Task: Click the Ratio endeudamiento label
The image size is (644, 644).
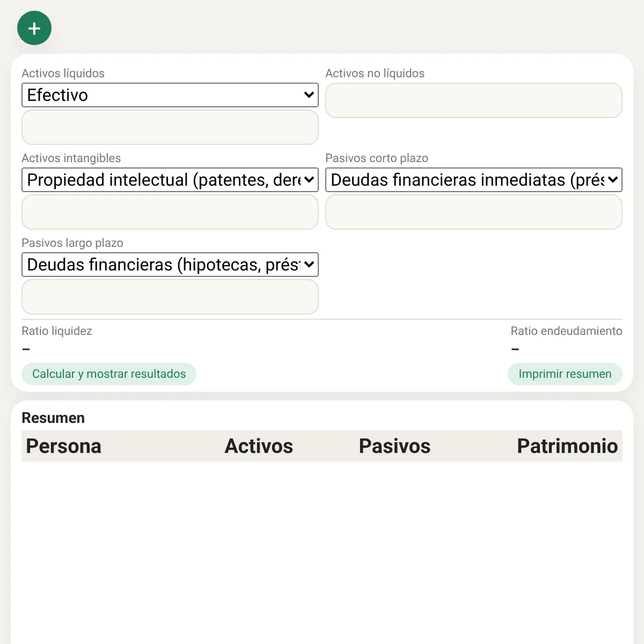Action: [x=566, y=331]
